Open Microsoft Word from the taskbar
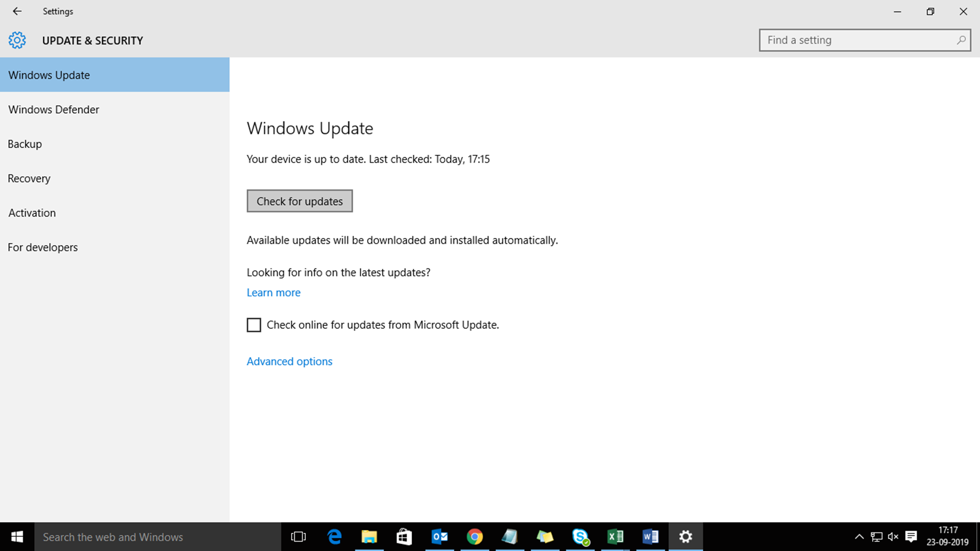980x551 pixels. point(650,536)
